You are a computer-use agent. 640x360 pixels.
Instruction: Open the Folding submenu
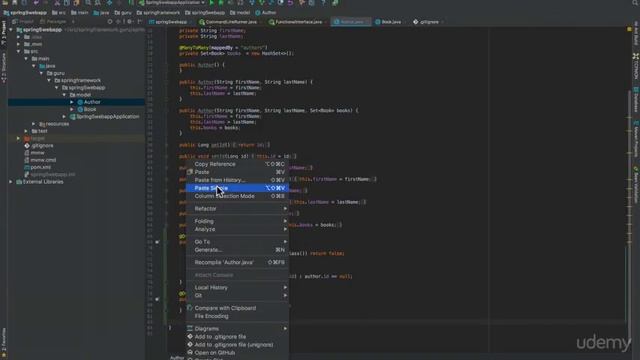coord(237,221)
